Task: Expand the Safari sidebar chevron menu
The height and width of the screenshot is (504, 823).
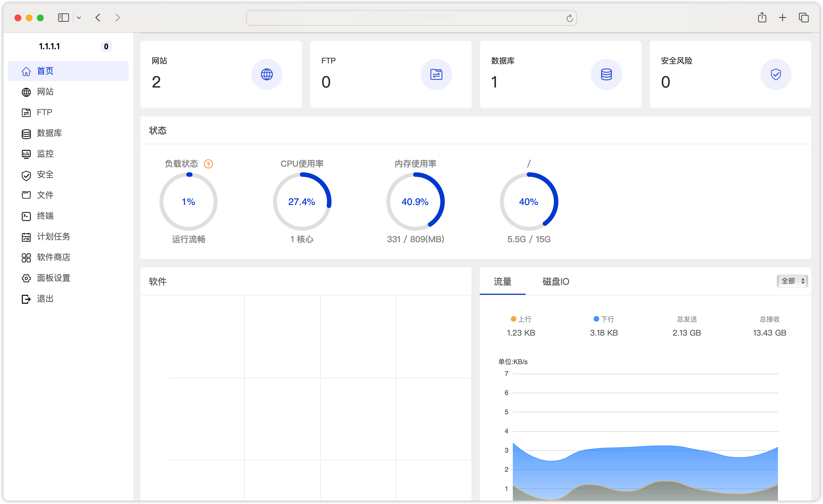Action: [79, 18]
